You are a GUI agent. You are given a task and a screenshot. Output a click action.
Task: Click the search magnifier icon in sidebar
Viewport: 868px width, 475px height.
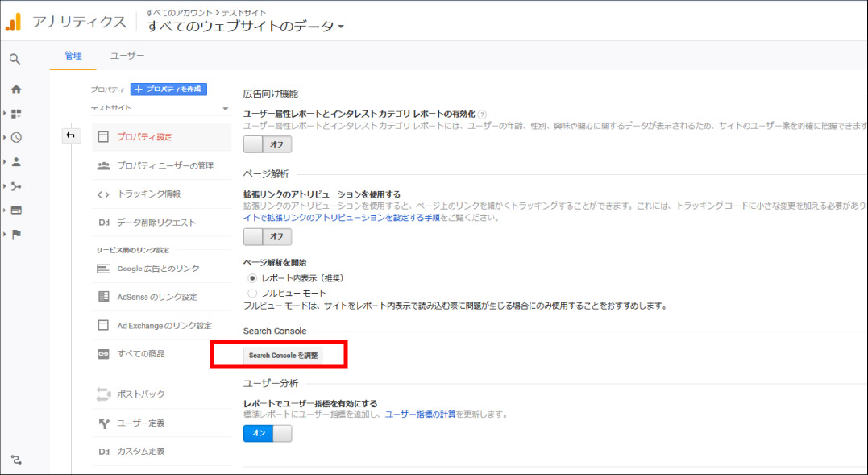(x=15, y=59)
